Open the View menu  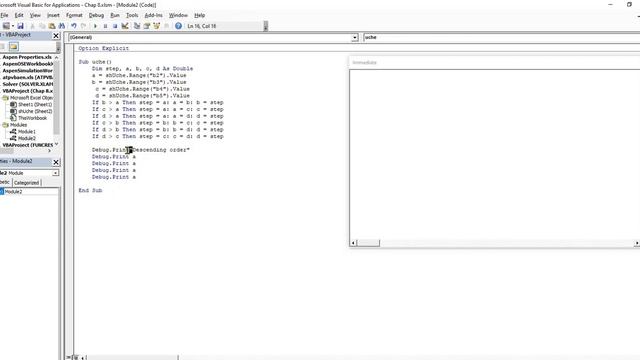tap(35, 15)
